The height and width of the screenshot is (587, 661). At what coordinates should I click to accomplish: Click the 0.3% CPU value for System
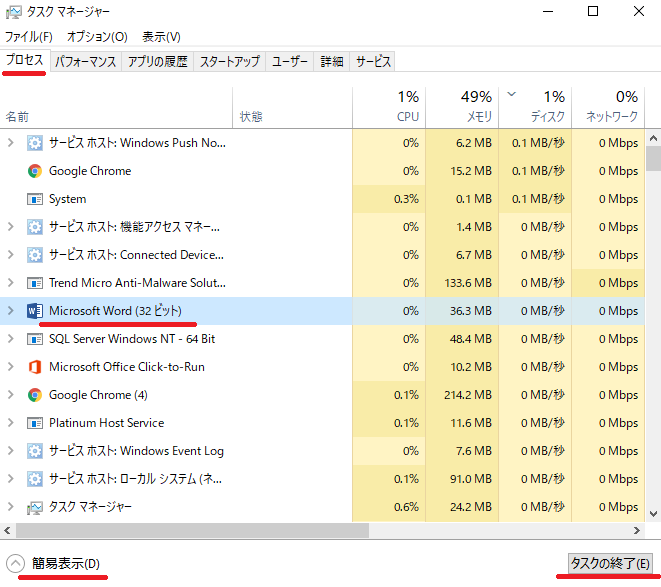(406, 199)
